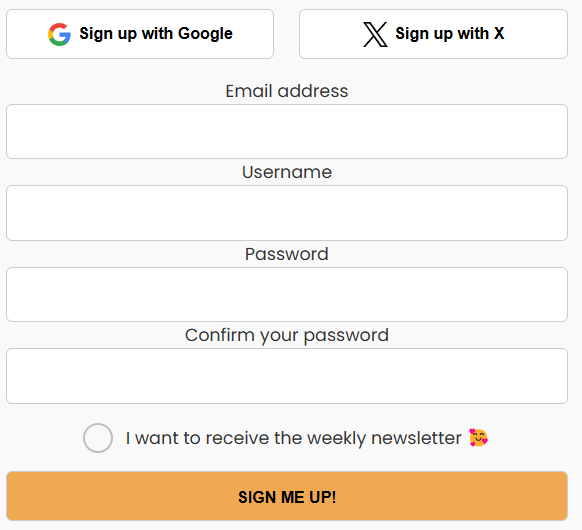Click the Google logo icon

pyautogui.click(x=59, y=34)
